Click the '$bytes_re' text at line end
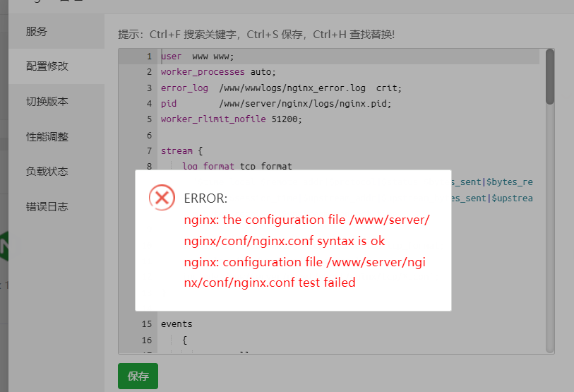 pyautogui.click(x=509, y=182)
